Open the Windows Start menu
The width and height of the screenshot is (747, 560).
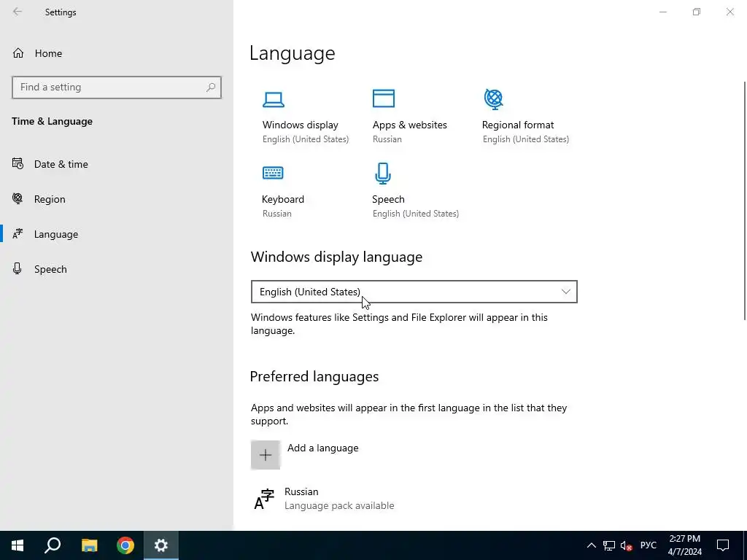pyautogui.click(x=18, y=545)
